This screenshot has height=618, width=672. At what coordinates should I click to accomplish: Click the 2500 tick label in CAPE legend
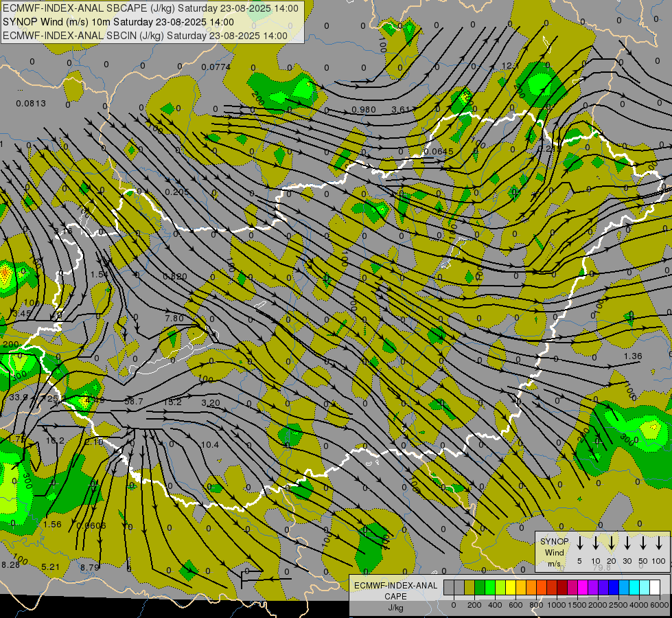tap(618, 605)
